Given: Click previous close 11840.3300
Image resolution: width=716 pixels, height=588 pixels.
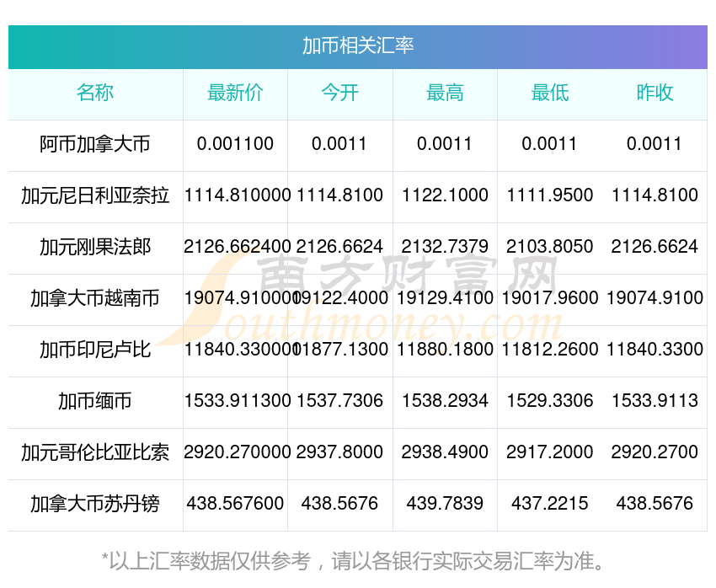Looking at the screenshot, I should pyautogui.click(x=655, y=350).
